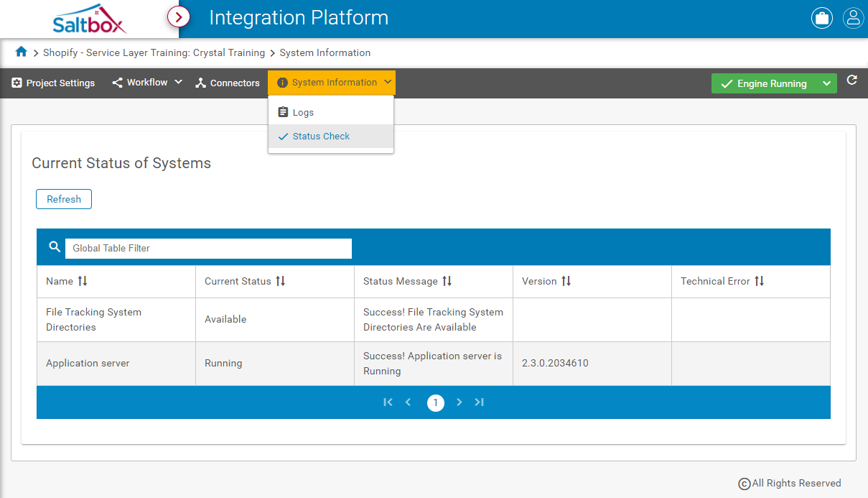Open the Shopify project breadcrumb link

(x=154, y=52)
